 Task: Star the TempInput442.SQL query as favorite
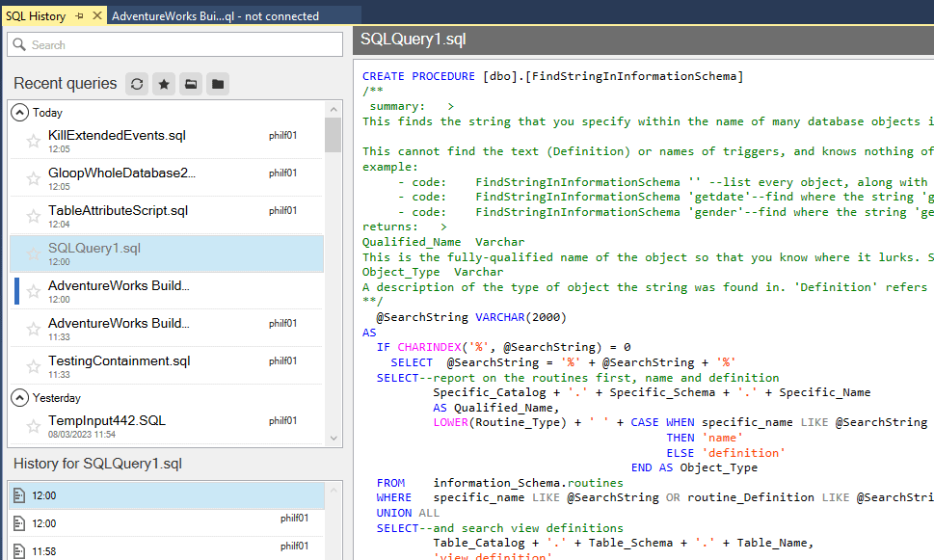[33, 425]
